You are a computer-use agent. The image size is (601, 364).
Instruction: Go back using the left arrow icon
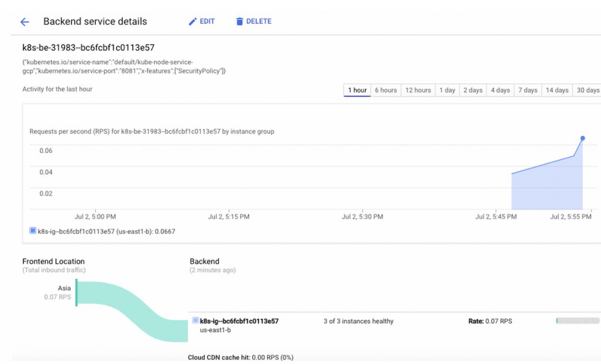(25, 22)
